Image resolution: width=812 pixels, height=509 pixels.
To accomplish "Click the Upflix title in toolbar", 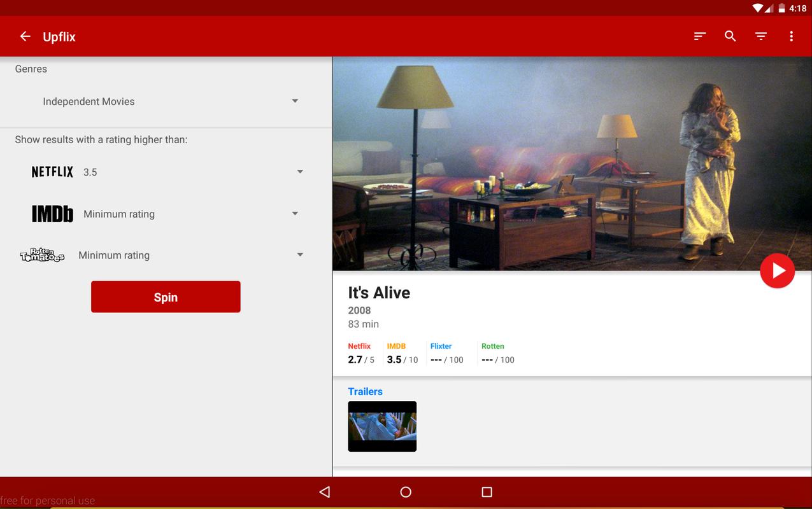I will pos(59,37).
